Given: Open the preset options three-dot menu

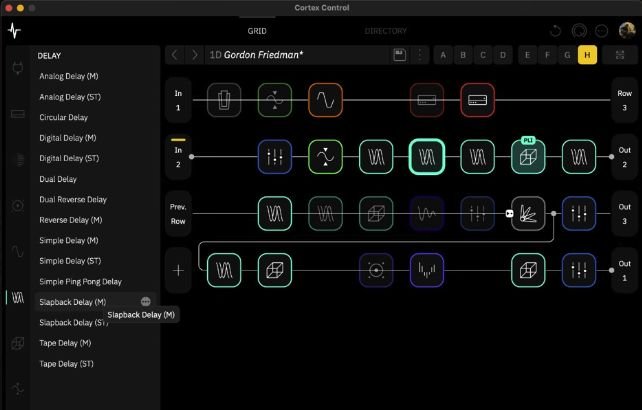Looking at the screenshot, I should (420, 55).
